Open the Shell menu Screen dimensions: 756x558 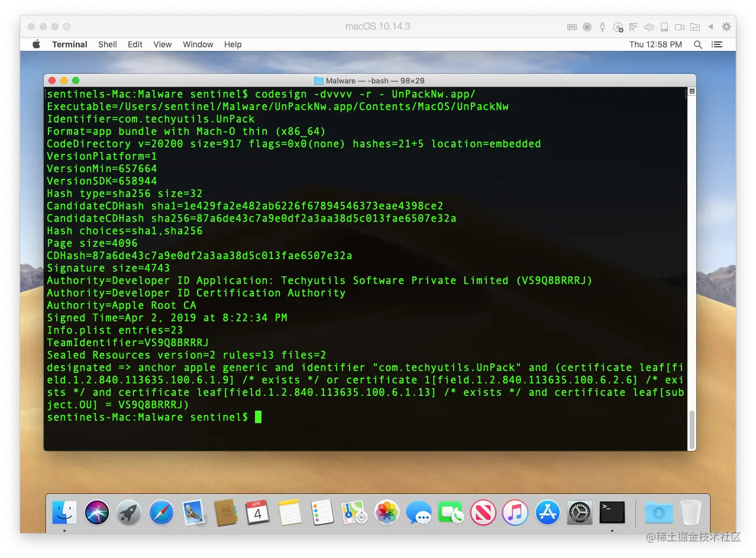108,44
